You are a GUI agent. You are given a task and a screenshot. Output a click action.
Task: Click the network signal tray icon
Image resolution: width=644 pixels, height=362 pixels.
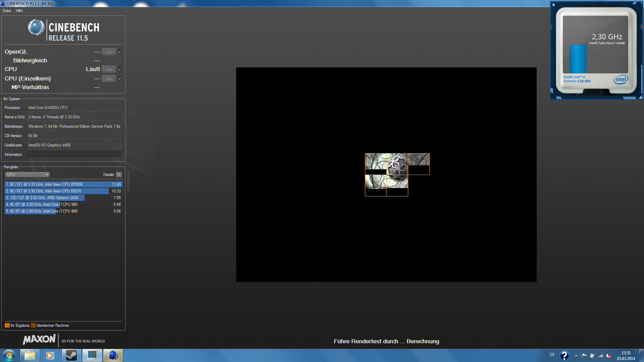click(x=600, y=356)
